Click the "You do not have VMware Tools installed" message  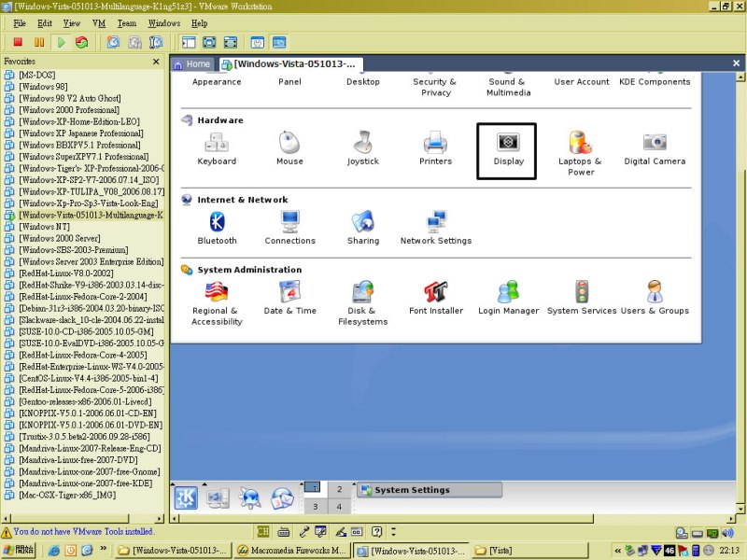point(83,531)
